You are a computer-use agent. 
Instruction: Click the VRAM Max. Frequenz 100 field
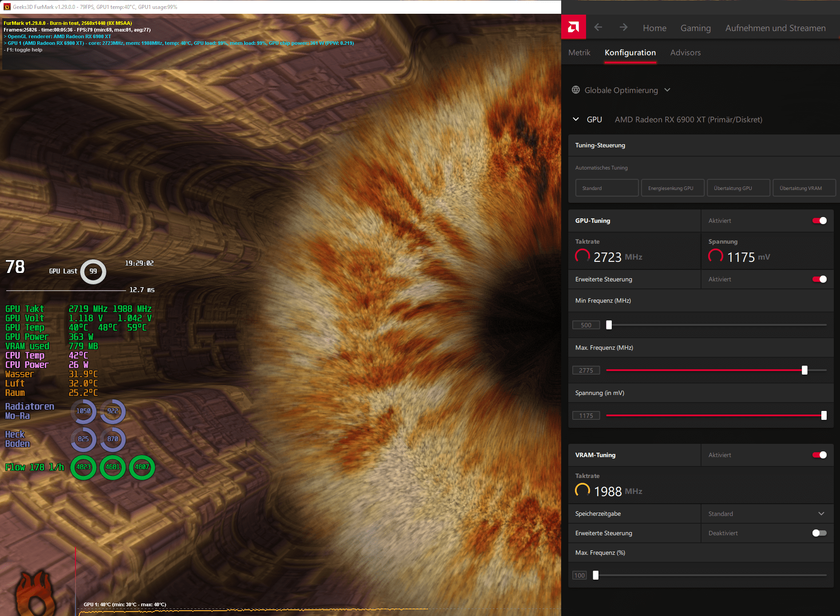(579, 575)
